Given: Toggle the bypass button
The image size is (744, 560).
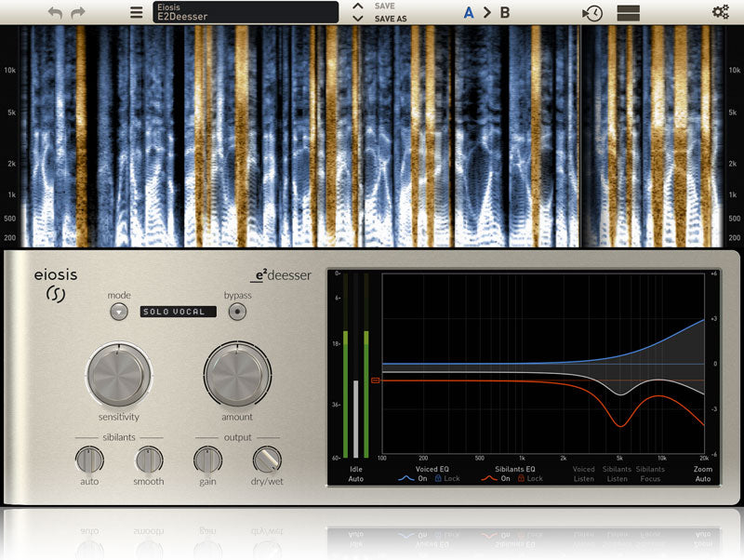Looking at the screenshot, I should [237, 312].
